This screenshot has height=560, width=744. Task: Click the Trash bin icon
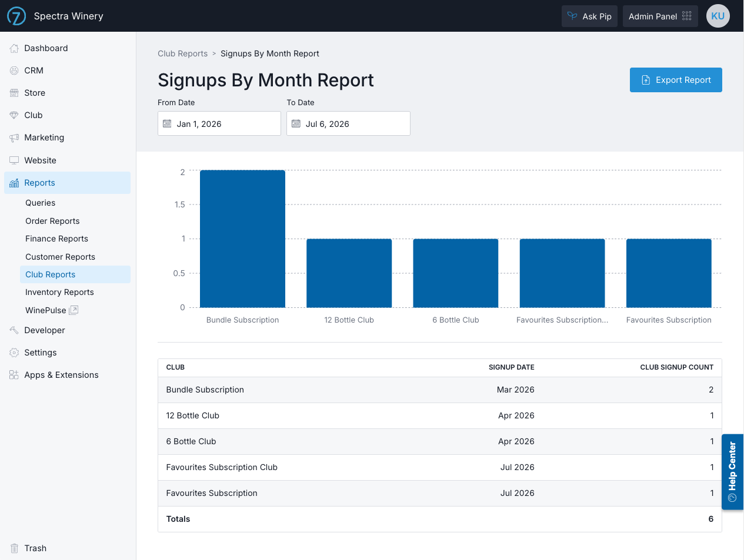14,548
